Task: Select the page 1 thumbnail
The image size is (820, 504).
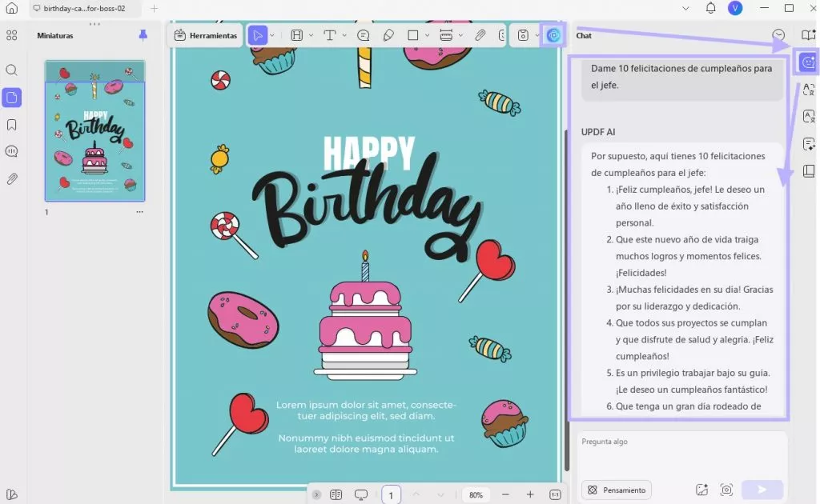Action: pos(94,130)
